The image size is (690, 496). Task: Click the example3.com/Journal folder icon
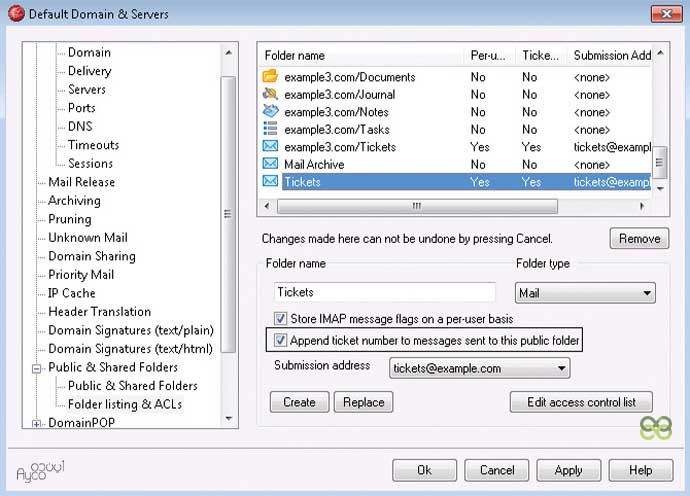click(269, 95)
